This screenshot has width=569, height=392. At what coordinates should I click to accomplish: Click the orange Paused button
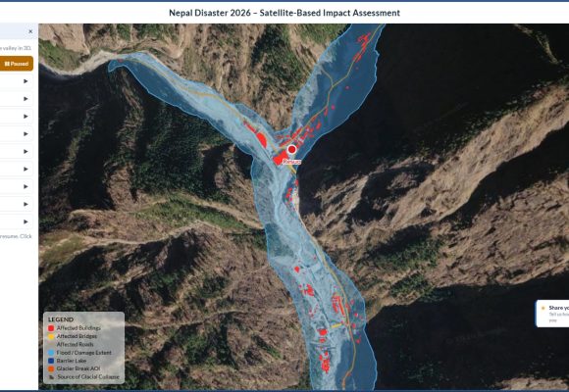(x=17, y=64)
